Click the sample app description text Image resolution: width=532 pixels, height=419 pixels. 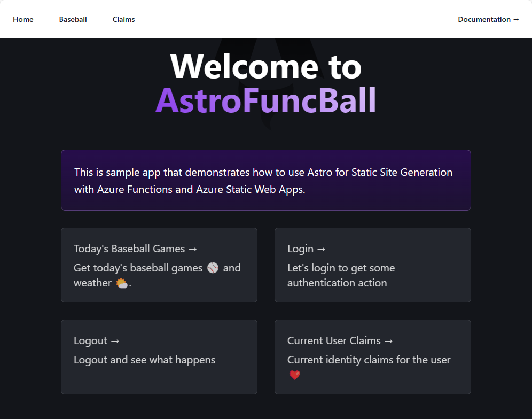point(263,181)
